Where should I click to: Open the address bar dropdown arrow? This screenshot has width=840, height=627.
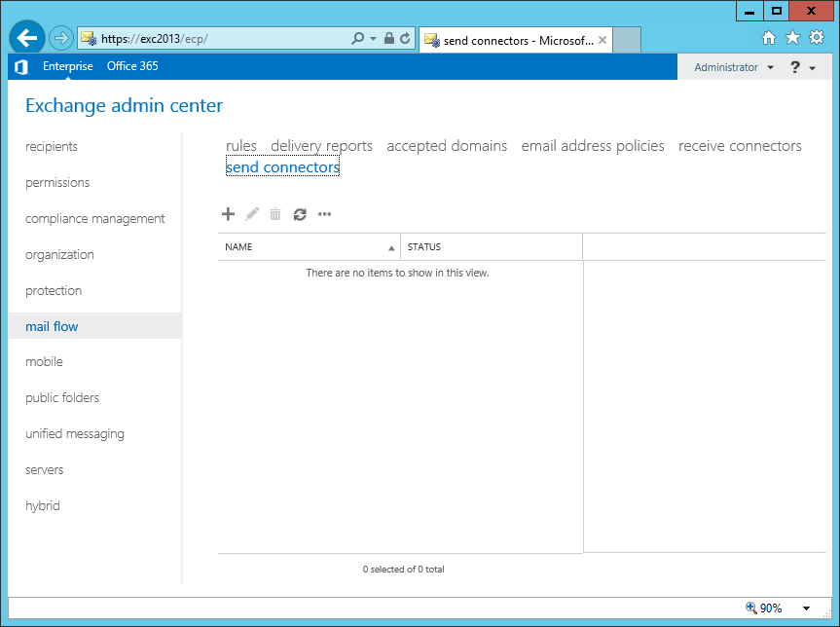click(374, 39)
